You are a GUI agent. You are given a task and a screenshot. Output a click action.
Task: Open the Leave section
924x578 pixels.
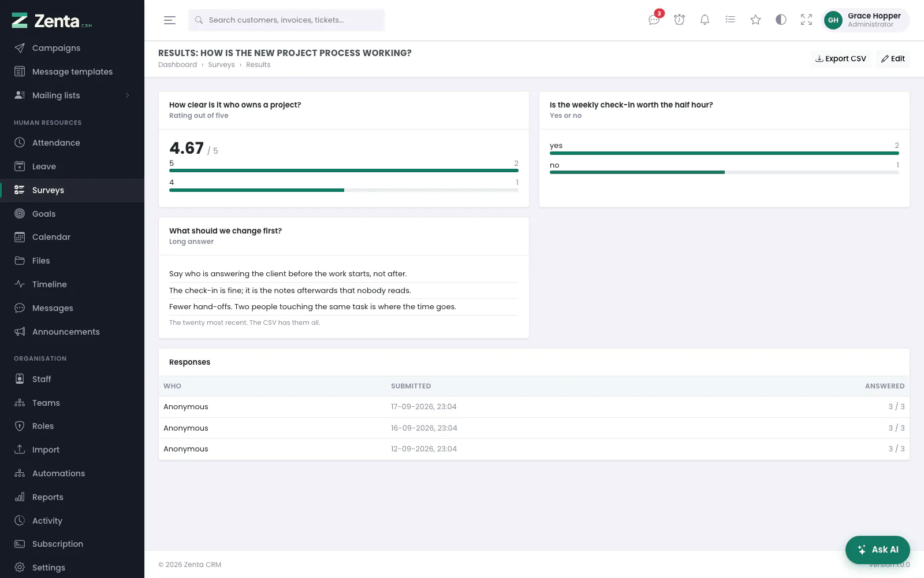pyautogui.click(x=72, y=166)
